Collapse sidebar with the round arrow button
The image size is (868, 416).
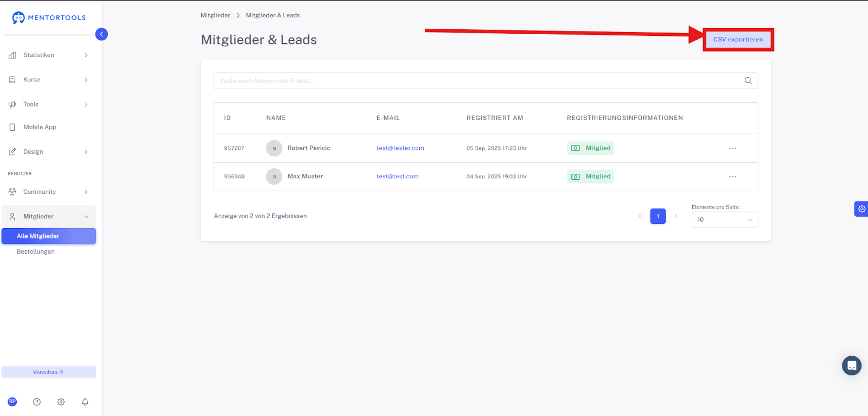click(x=101, y=34)
